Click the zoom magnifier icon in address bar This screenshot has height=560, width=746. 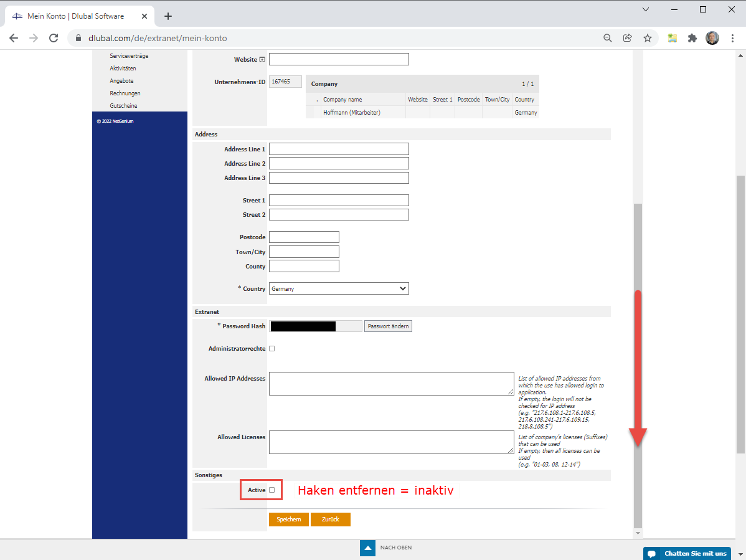click(x=607, y=37)
